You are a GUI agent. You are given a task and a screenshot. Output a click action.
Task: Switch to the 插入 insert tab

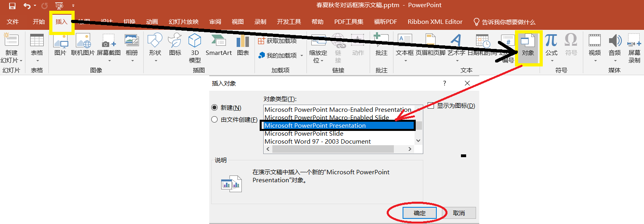[x=62, y=22]
